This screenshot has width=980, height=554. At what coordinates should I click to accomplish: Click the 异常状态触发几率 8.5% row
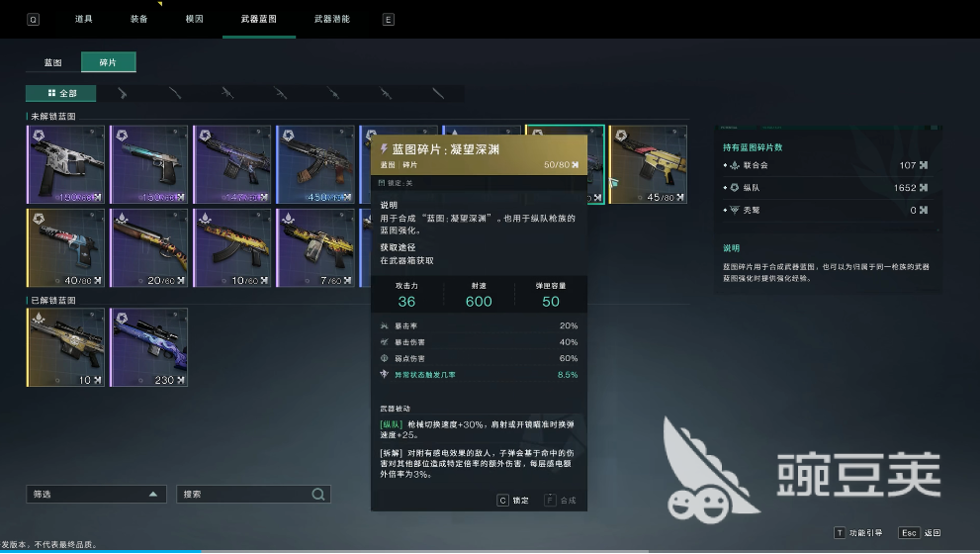coord(479,375)
